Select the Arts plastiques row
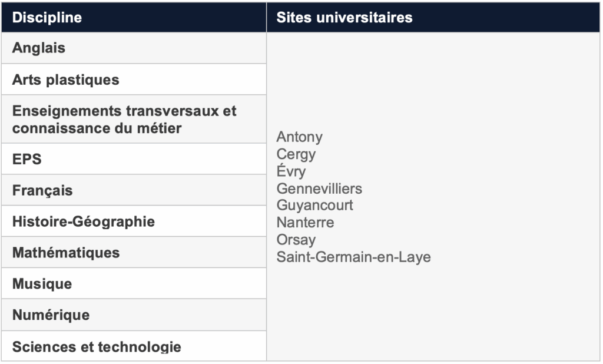The width and height of the screenshot is (603, 364). (65, 80)
